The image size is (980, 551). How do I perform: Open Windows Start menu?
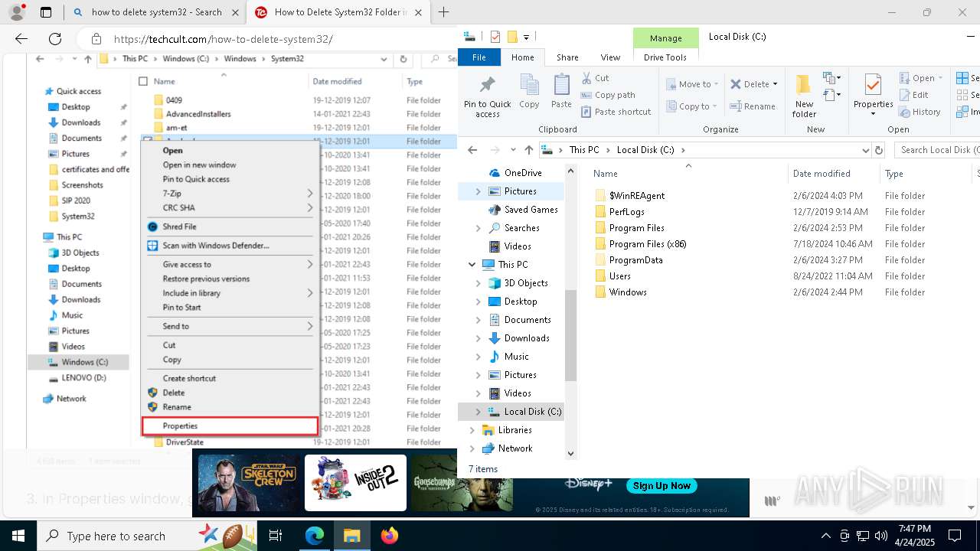18,536
